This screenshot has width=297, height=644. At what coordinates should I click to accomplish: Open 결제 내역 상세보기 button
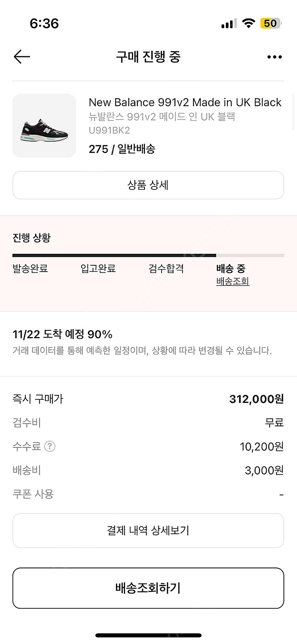coord(148,531)
